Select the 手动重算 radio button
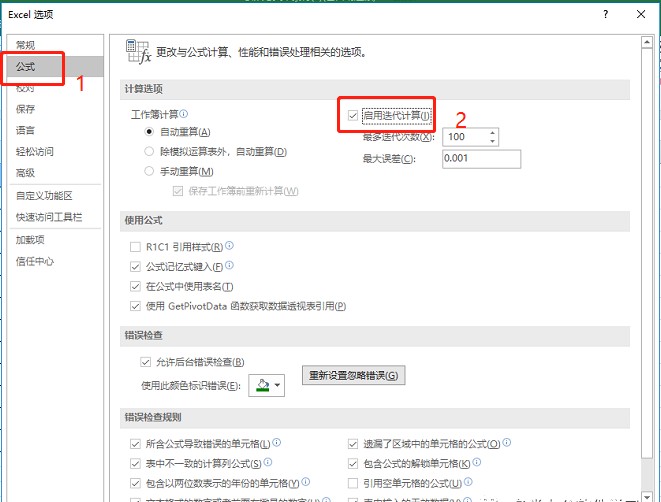The image size is (661, 502). (x=149, y=171)
